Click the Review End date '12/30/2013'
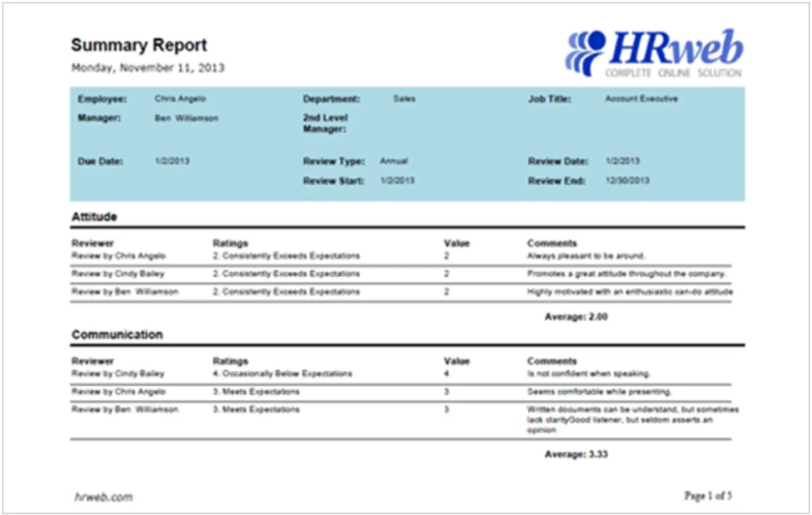The height and width of the screenshot is (515, 812). point(626,181)
